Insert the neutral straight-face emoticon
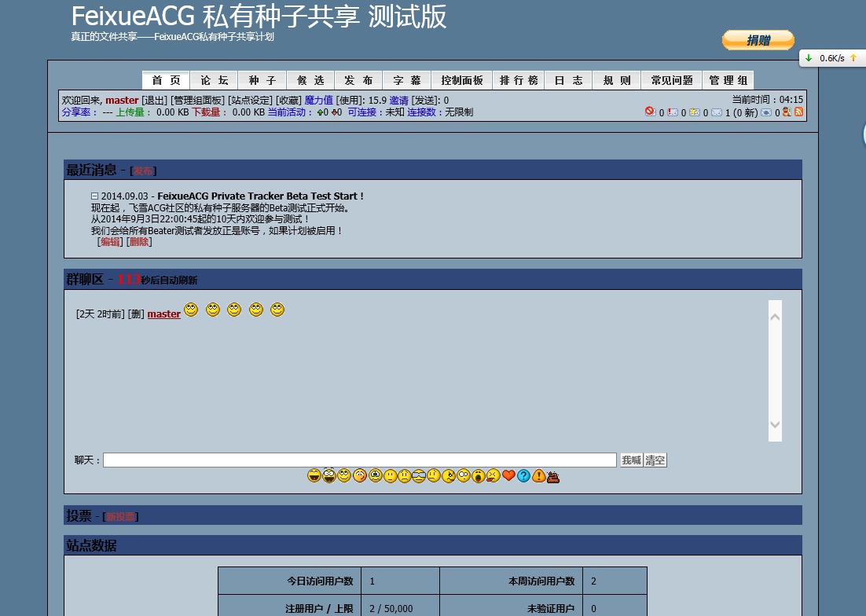This screenshot has width=866, height=616. point(391,476)
